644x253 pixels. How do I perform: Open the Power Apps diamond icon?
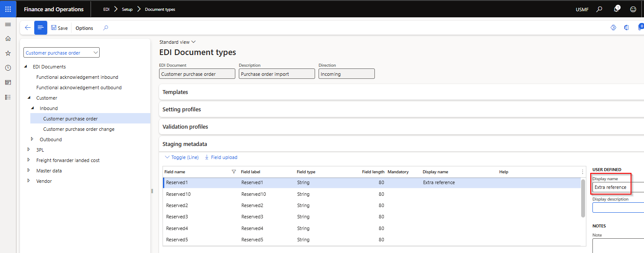(613, 27)
